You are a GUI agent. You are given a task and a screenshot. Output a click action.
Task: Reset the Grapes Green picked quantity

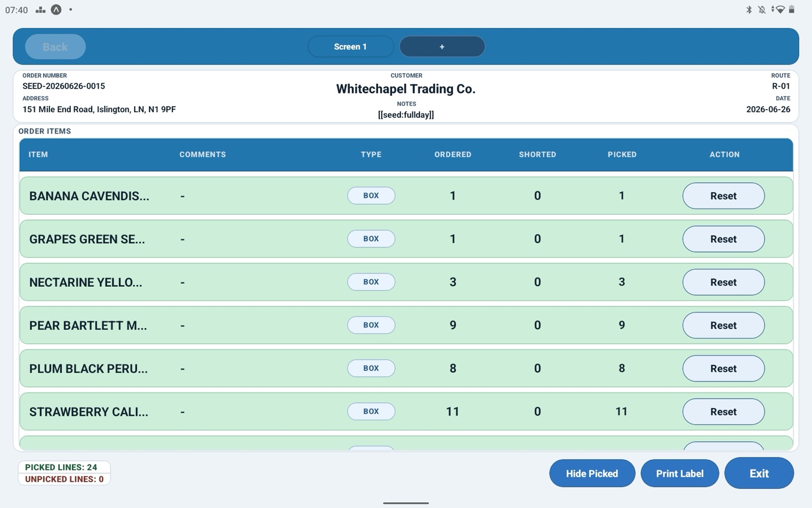pyautogui.click(x=723, y=239)
